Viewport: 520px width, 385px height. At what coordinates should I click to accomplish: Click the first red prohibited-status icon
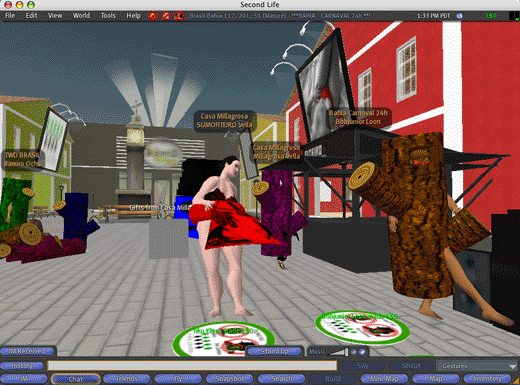click(153, 16)
